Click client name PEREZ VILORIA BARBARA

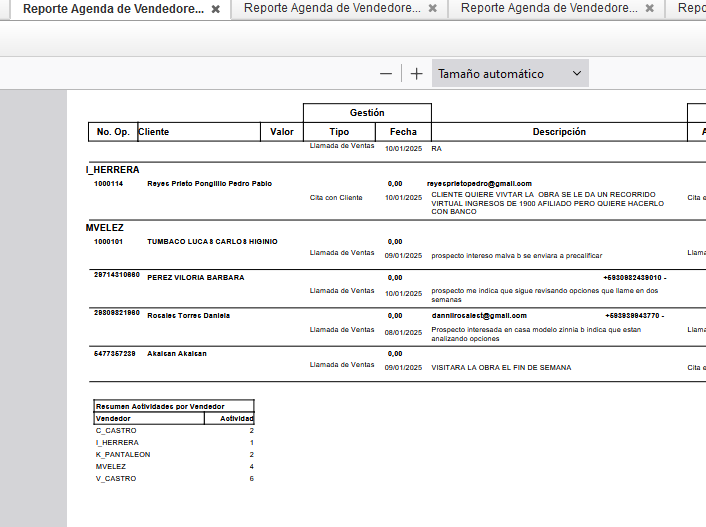tap(195, 278)
